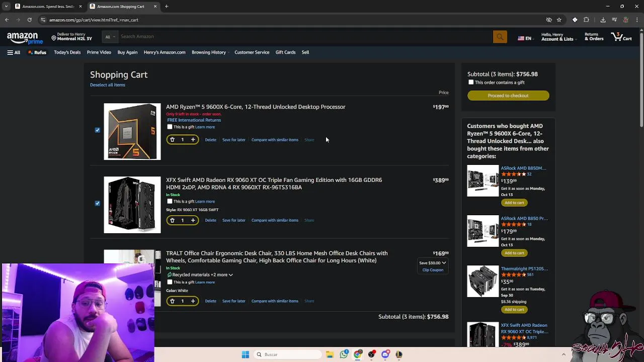
Task: Open Returns & Orders
Action: click(594, 37)
